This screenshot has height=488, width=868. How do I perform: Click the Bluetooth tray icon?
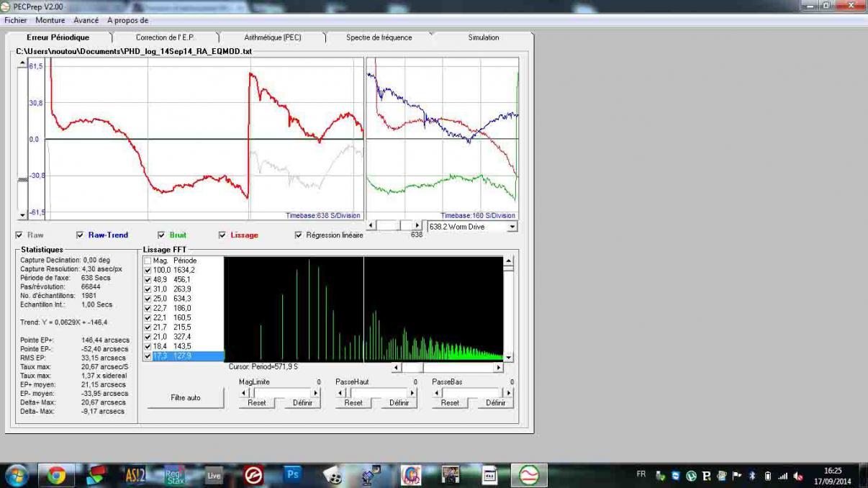pyautogui.click(x=753, y=476)
